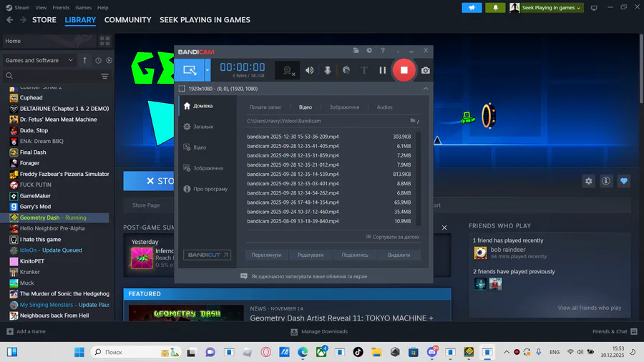Open Steam View menu
Image resolution: width=644 pixels, height=362 pixels.
click(x=41, y=7)
